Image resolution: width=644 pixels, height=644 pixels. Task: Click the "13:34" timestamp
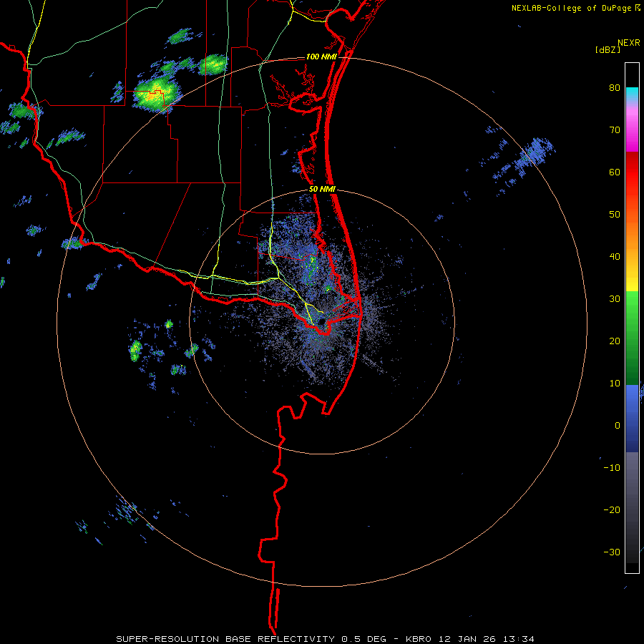coord(519,639)
